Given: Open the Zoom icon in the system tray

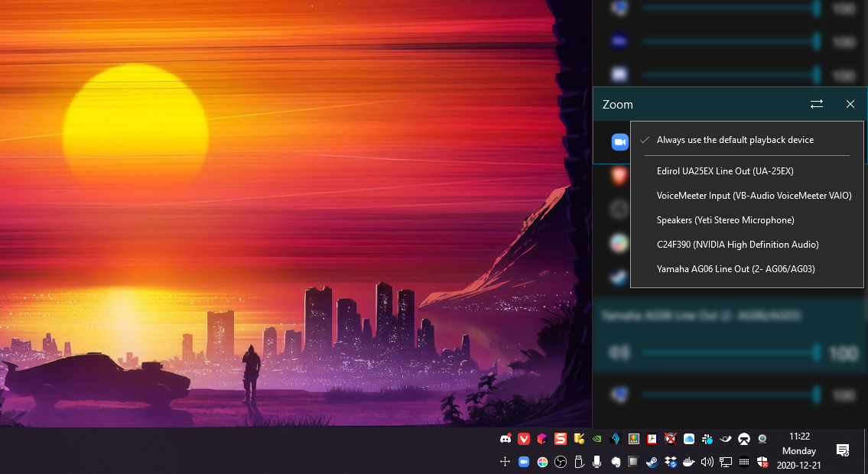Looking at the screenshot, I should 524,461.
